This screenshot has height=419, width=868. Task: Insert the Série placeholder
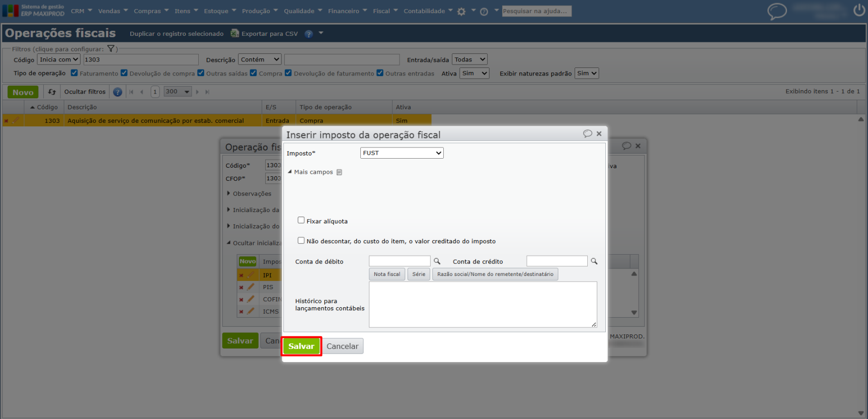[x=419, y=274]
